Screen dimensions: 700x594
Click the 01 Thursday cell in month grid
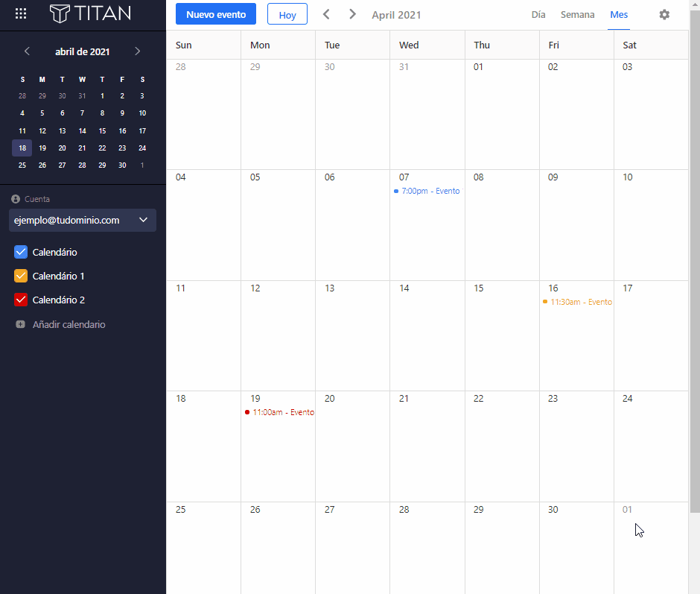(502, 115)
